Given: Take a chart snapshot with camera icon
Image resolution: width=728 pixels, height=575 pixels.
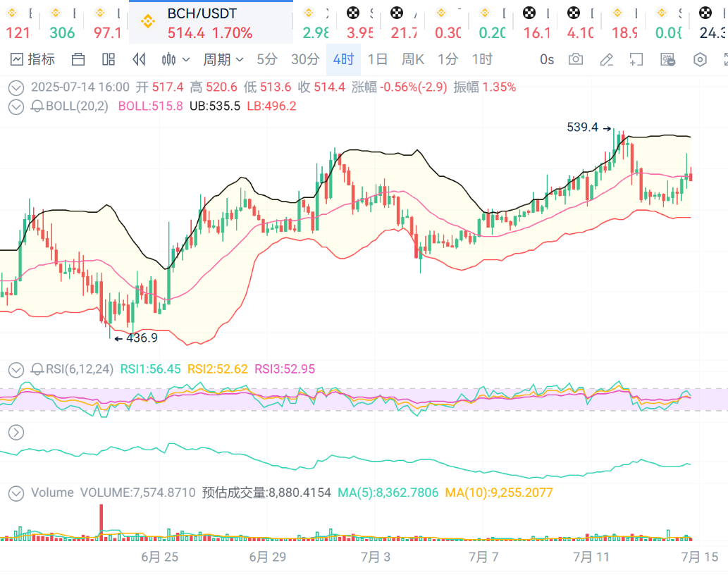Looking at the screenshot, I should pyautogui.click(x=576, y=59).
